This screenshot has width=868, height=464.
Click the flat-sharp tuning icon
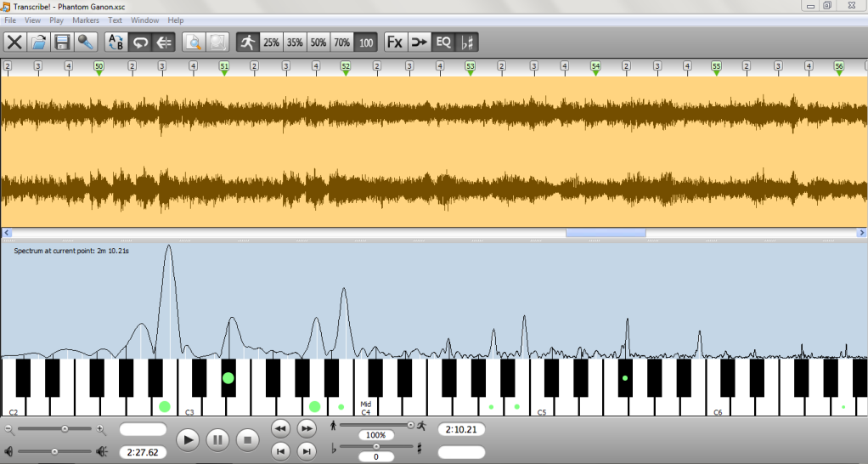[x=466, y=42]
